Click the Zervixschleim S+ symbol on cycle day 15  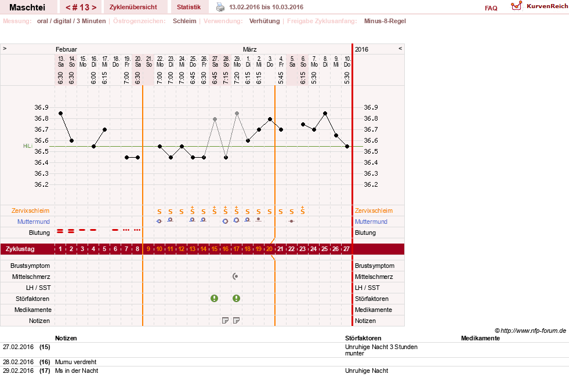pyautogui.click(x=215, y=210)
